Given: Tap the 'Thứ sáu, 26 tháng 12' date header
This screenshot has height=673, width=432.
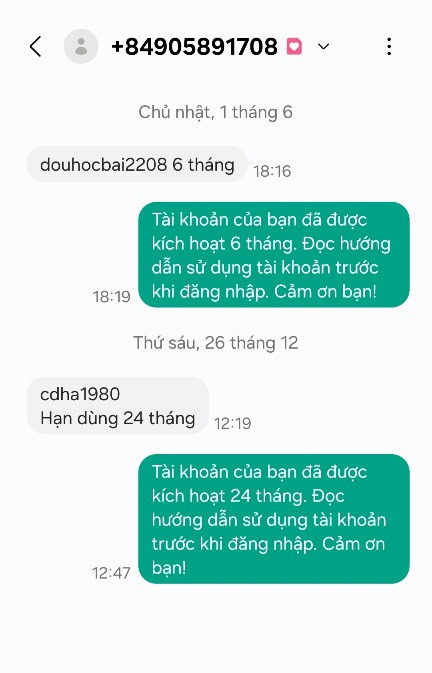Looking at the screenshot, I should [x=215, y=343].
